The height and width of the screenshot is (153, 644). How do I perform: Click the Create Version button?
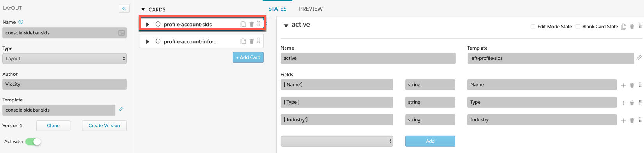point(104,125)
